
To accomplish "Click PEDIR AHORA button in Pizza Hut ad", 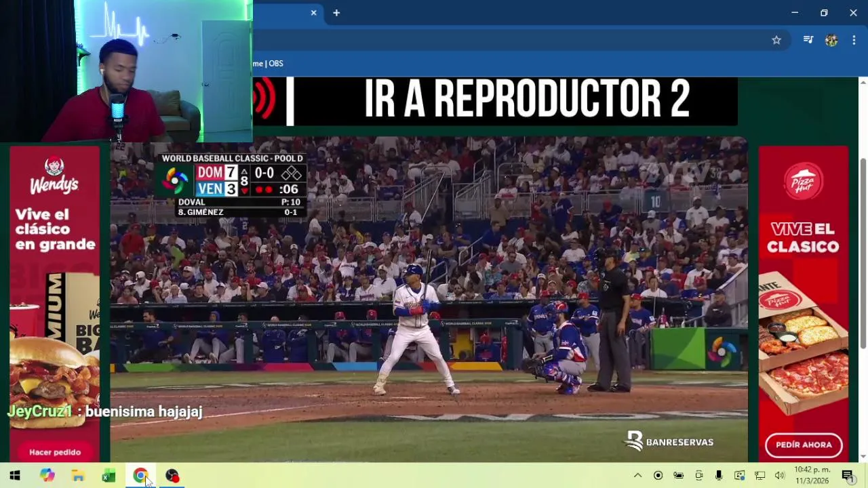I will click(804, 445).
